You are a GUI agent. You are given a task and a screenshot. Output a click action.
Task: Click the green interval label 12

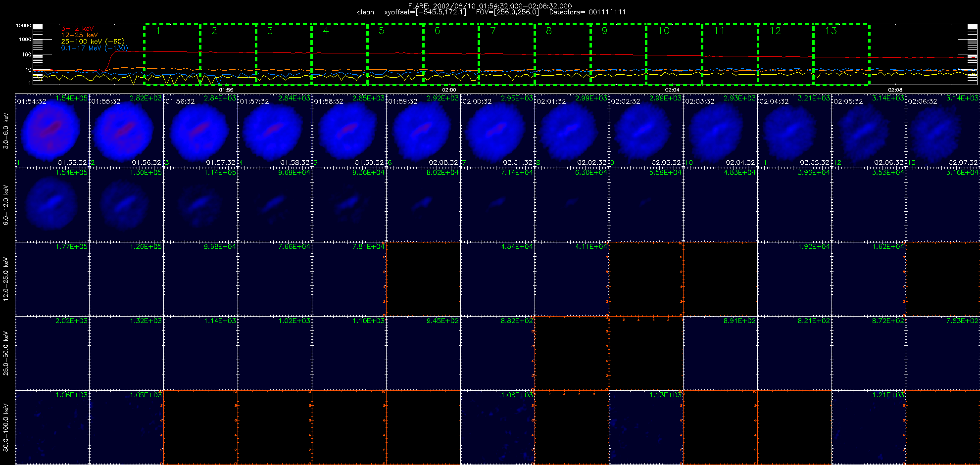click(x=775, y=31)
